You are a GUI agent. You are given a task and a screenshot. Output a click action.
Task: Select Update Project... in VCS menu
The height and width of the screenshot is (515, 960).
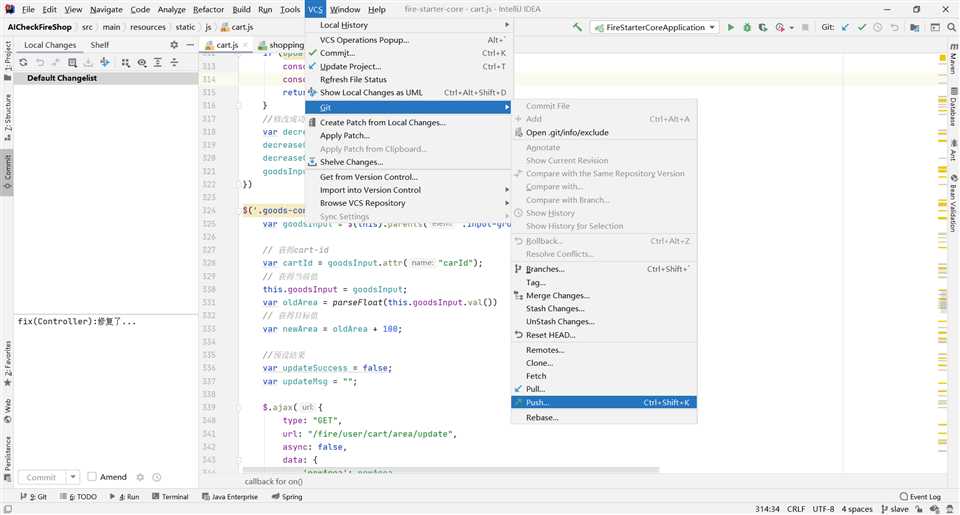pos(408,66)
